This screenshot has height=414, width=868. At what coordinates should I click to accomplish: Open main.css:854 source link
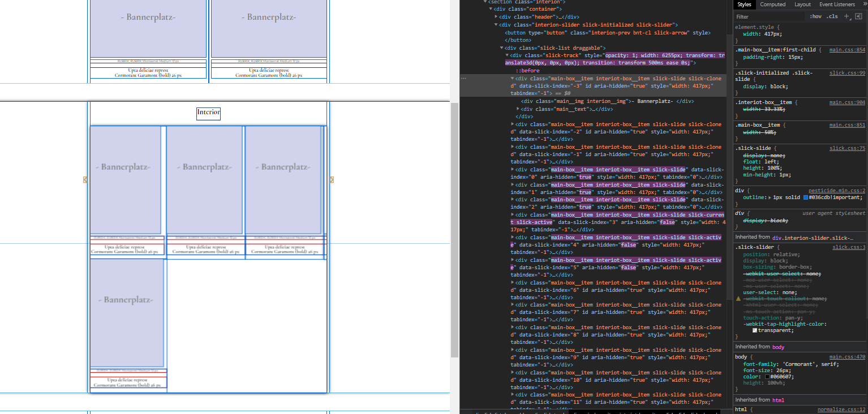coord(847,50)
